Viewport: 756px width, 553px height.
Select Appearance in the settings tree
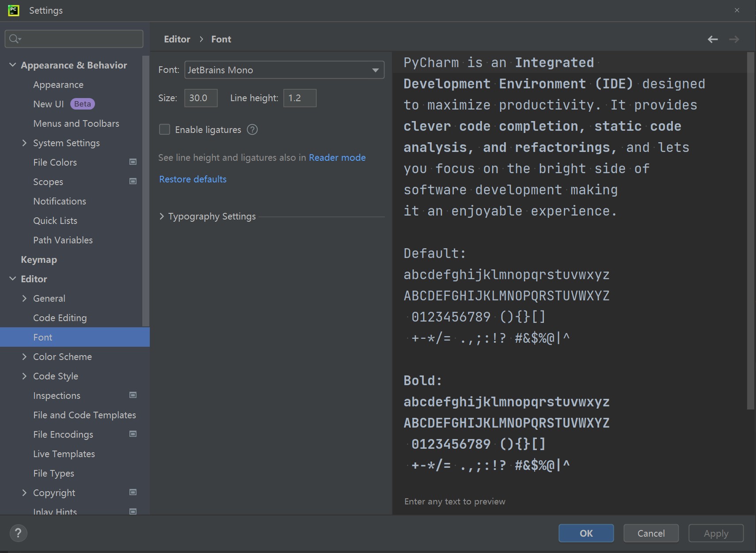pos(58,84)
